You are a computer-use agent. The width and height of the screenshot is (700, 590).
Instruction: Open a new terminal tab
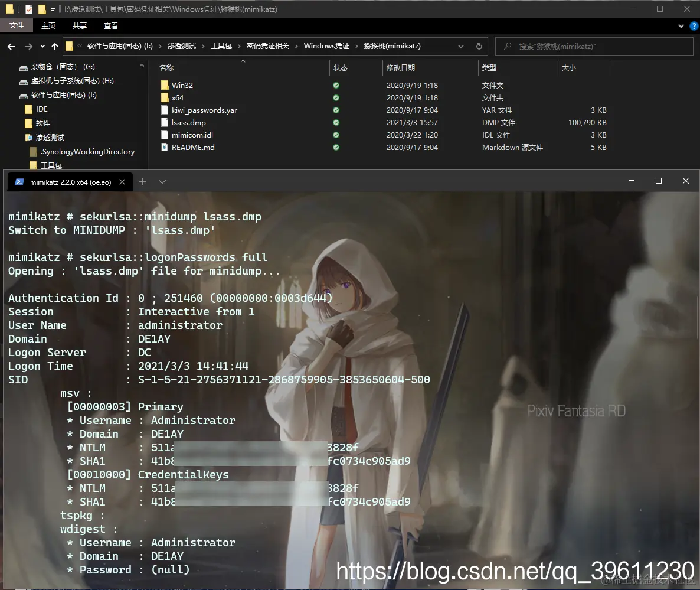tap(142, 182)
